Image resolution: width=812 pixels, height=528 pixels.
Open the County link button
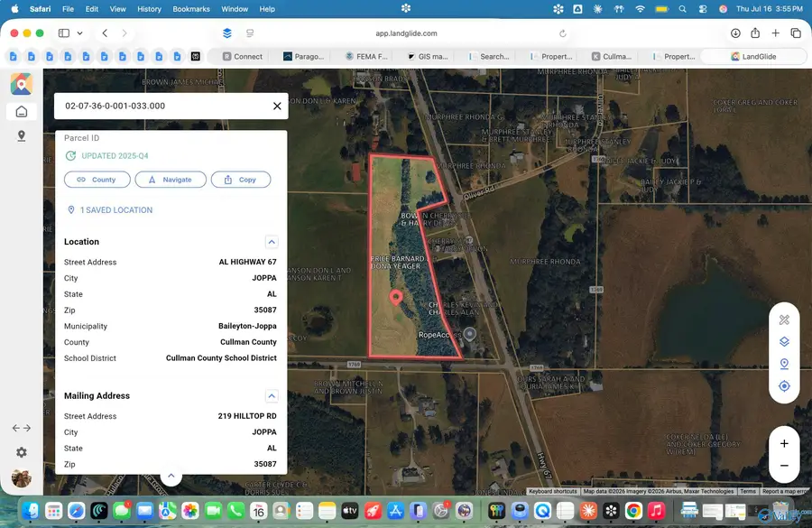97,180
